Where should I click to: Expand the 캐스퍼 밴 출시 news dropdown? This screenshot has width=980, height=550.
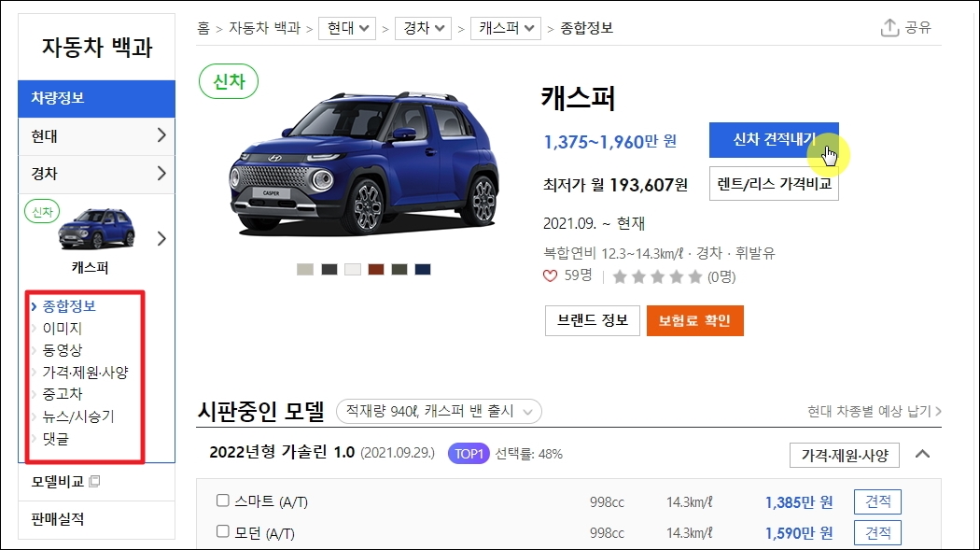coord(439,411)
